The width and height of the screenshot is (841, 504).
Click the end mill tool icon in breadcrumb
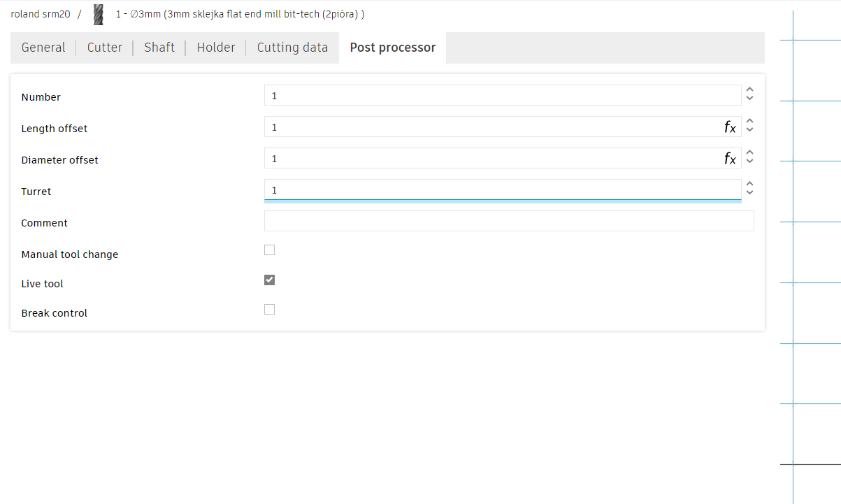point(98,15)
